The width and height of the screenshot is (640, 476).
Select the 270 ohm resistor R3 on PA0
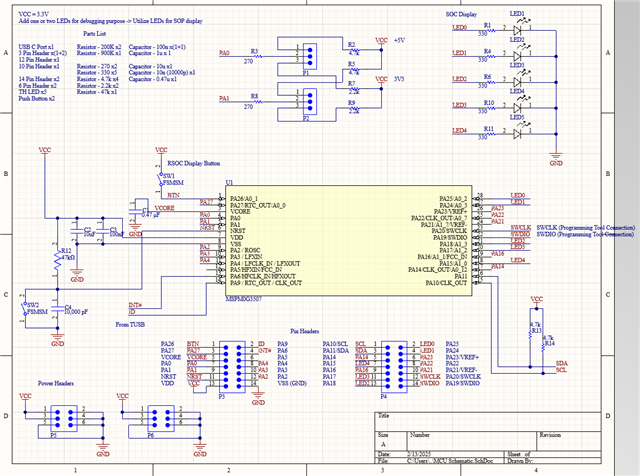tap(257, 56)
